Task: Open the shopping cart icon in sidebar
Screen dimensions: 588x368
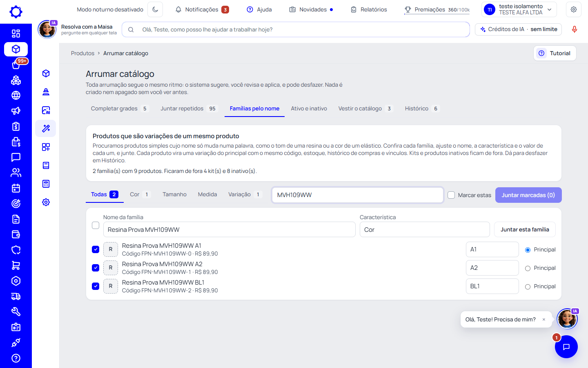Action: [x=16, y=265]
